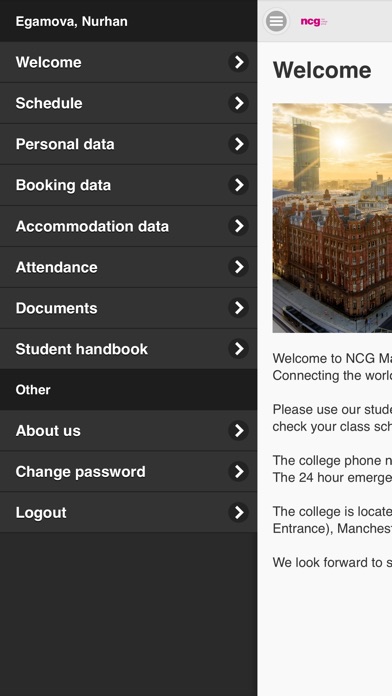The height and width of the screenshot is (696, 392).
Task: Select the Booking data entry
Action: (128, 185)
